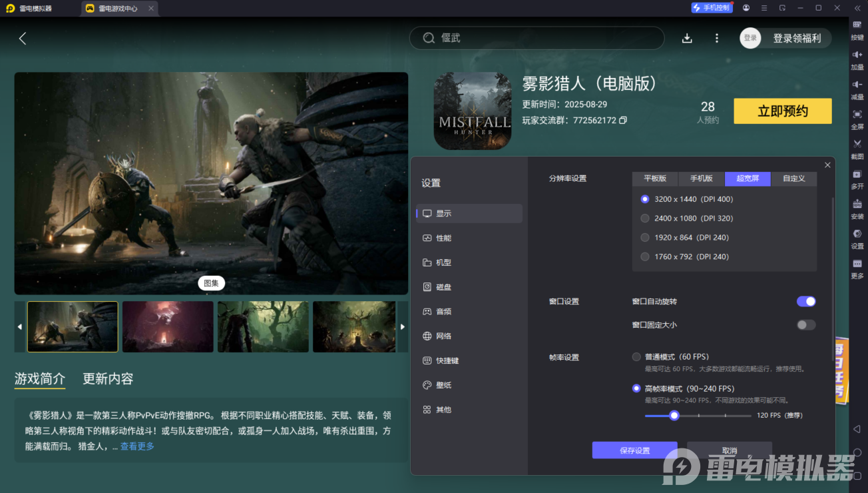Open the 性能 settings section
Screen dimensions: 868x493
pyautogui.click(x=443, y=238)
